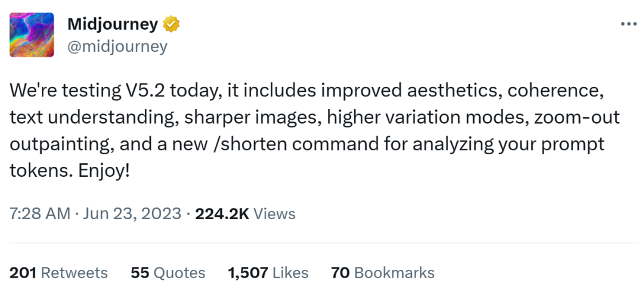
Task: Open the 1,507 Likes list
Action: pos(268,273)
